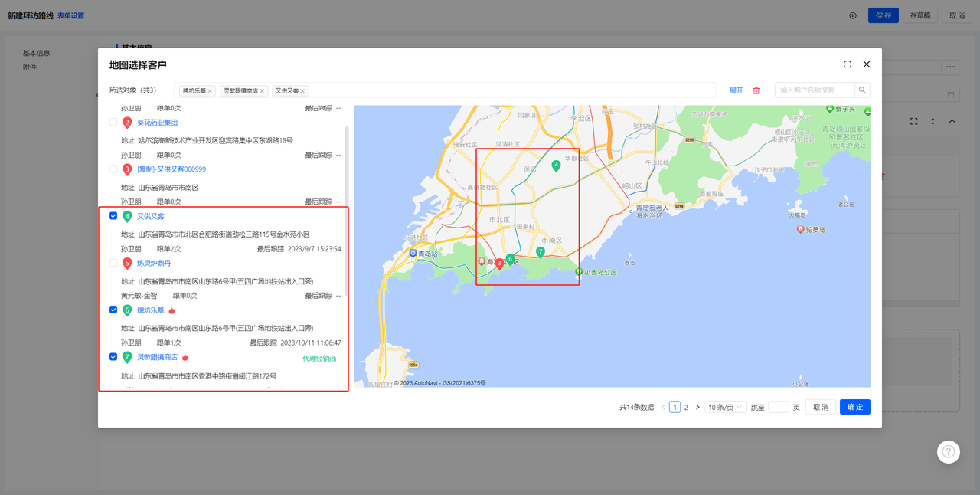
Task: Click the 青岛站 station icon on the map
Action: 413,253
